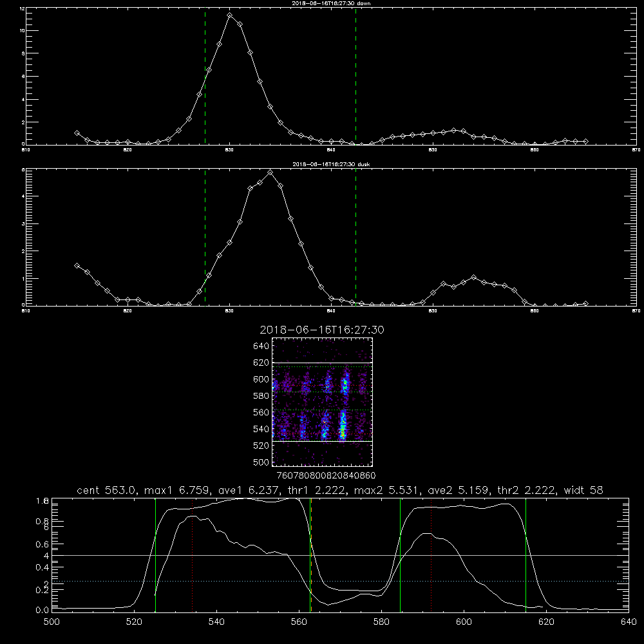Click the second peak diamond near 854 on dusk curve
Screen dimensions: 644x644
473,277
